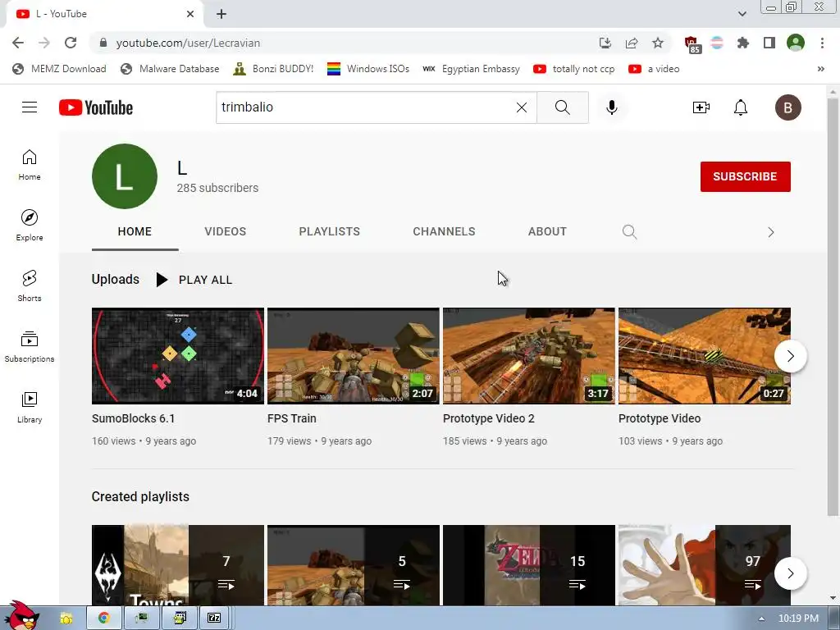This screenshot has width=840, height=630.
Task: Open the totally not ccp bookmark
Action: click(573, 69)
